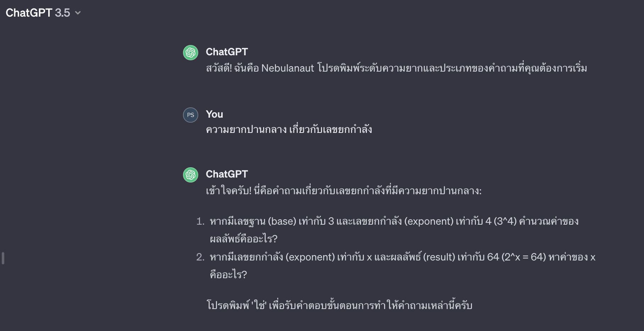Open the ChatGPT 3.5 model selector
This screenshot has height=331, width=644.
tap(38, 13)
